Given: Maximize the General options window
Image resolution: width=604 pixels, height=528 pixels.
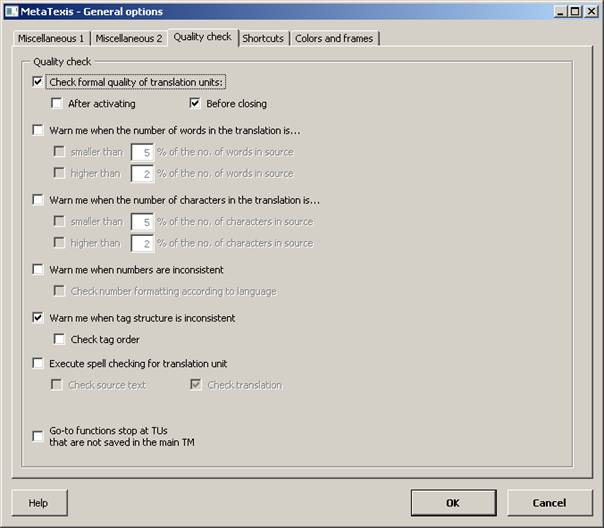Looking at the screenshot, I should tap(575, 12).
